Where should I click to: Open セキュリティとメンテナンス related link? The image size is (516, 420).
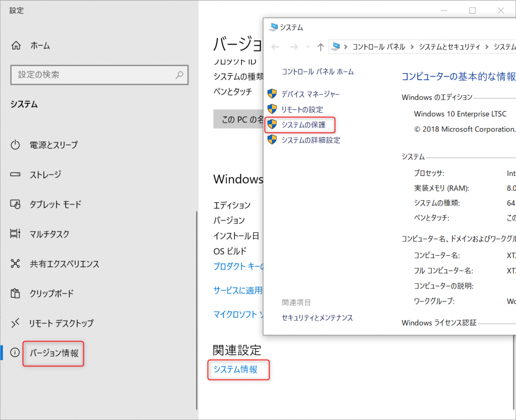(x=317, y=318)
